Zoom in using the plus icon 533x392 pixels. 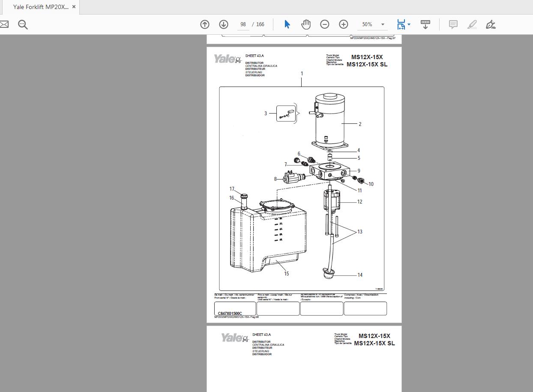click(x=344, y=24)
